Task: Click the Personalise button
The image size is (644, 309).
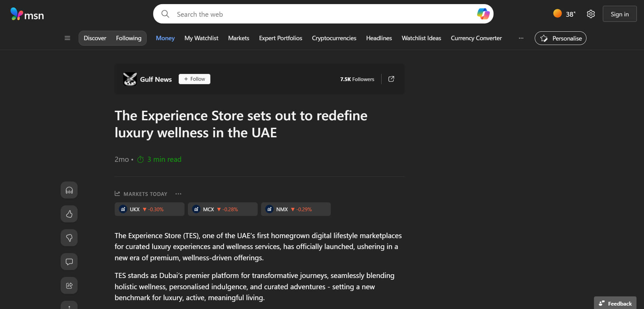Action: click(560, 38)
